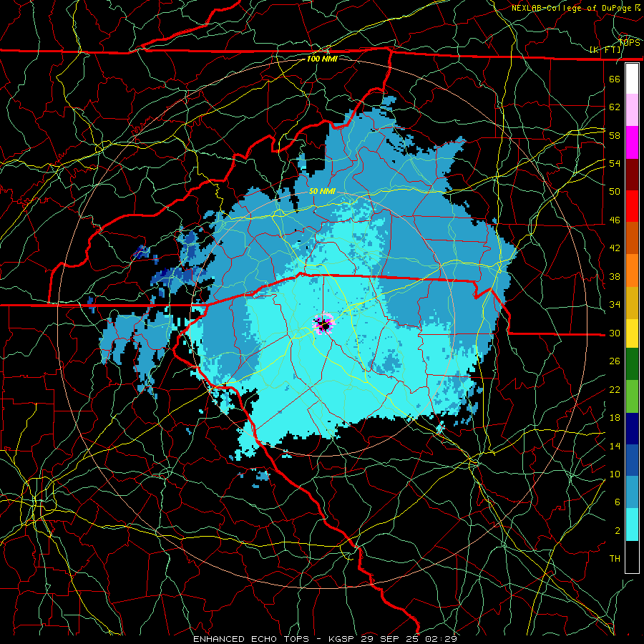This screenshot has height=644, width=644.
Task: Click the legend value "6"
Action: point(618,502)
